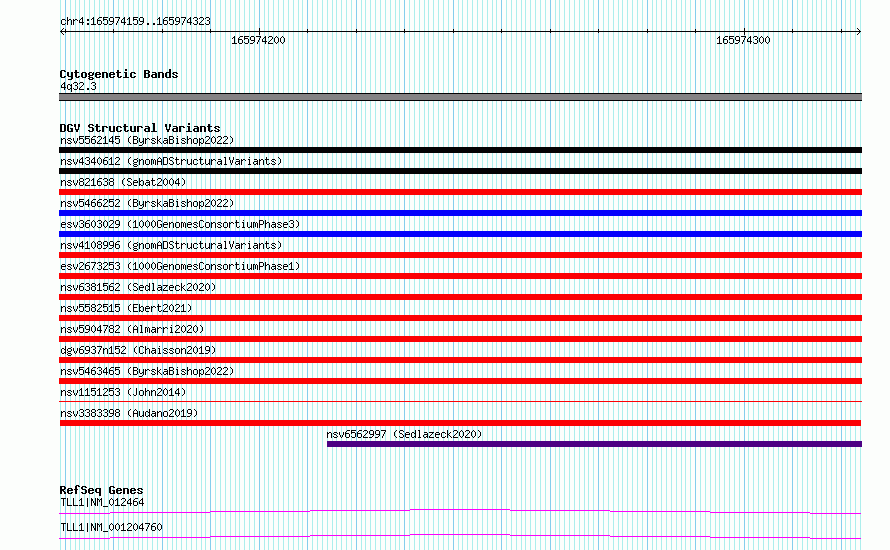Click the right arrow on the ruler
The height and width of the screenshot is (550, 890).
(858, 31)
